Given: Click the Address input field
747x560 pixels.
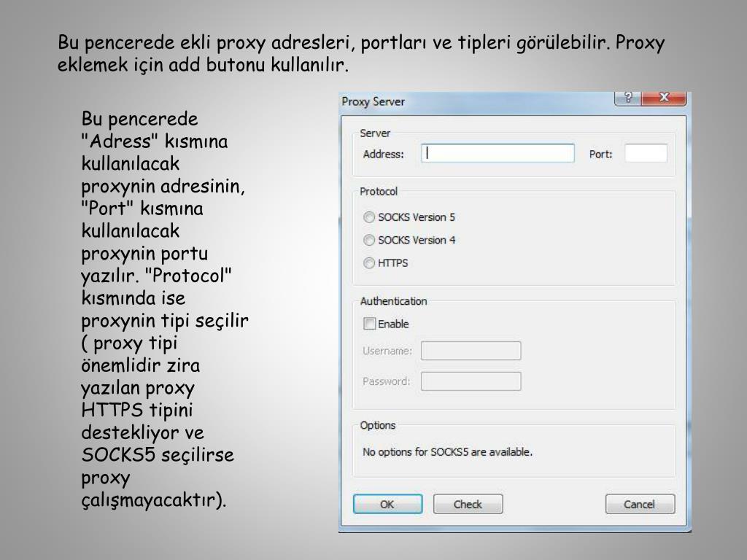Looking at the screenshot, I should (498, 153).
